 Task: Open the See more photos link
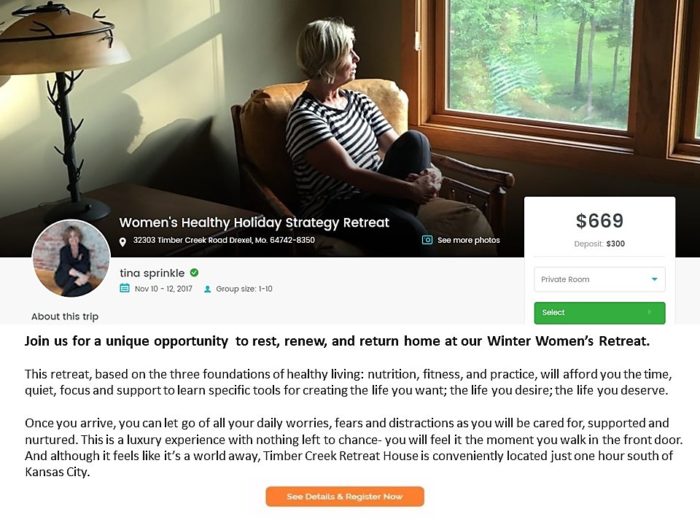(x=469, y=240)
